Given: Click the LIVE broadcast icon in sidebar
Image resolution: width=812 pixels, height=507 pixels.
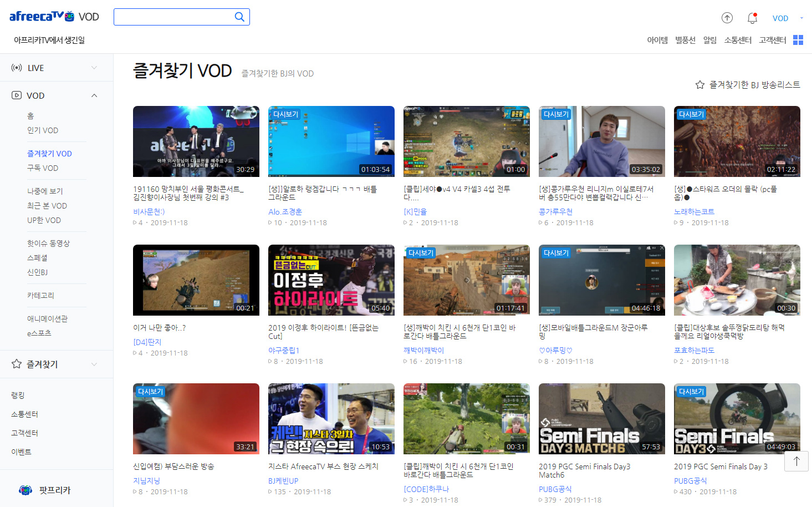Looking at the screenshot, I should pyautogui.click(x=17, y=68).
